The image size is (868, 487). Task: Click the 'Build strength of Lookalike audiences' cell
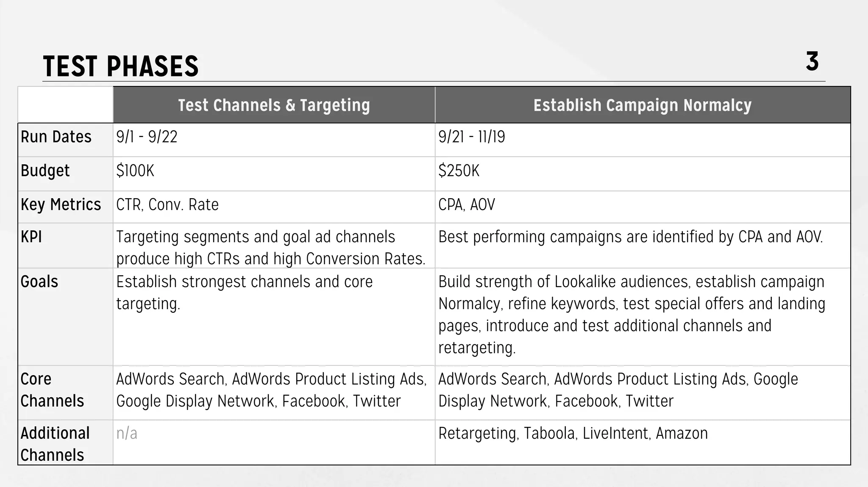631,314
